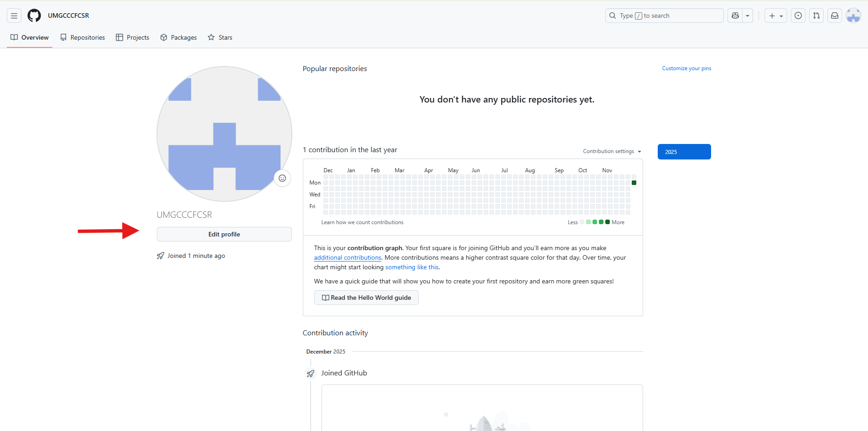Click Read the Hello World guide

click(x=366, y=298)
